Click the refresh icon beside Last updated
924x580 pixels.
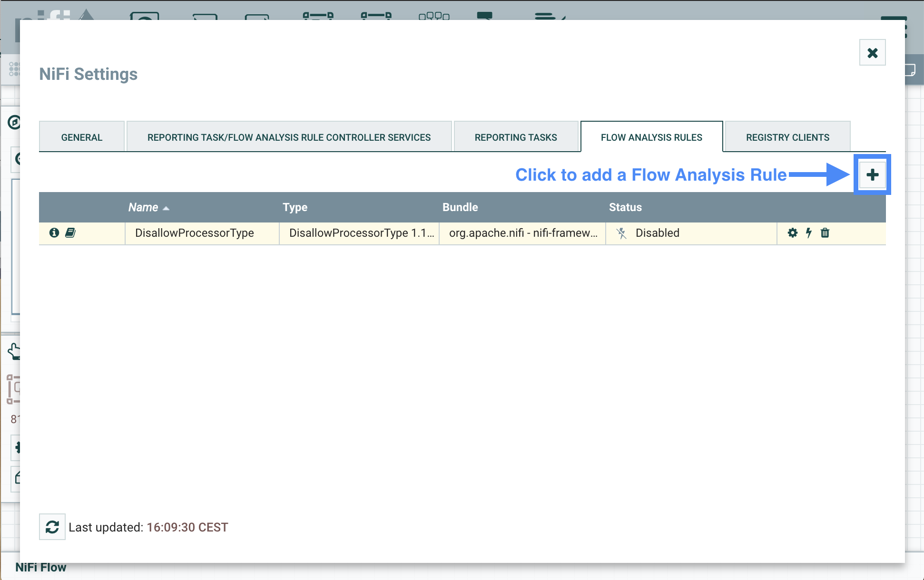52,527
